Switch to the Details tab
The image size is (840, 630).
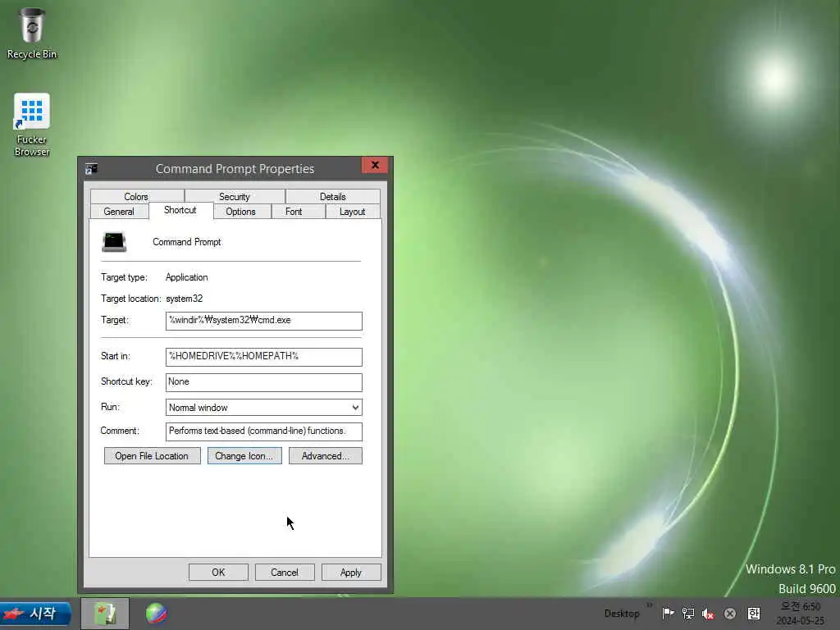click(x=333, y=197)
